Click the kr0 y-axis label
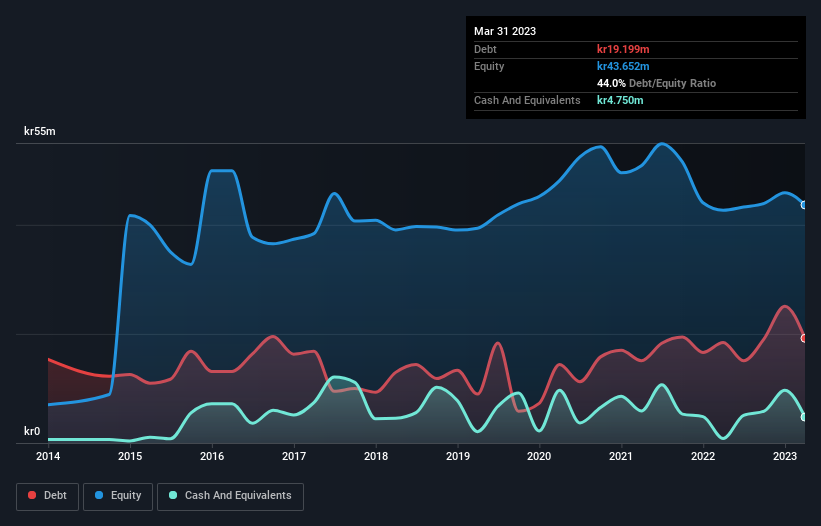This screenshot has height=526, width=821. [32, 431]
